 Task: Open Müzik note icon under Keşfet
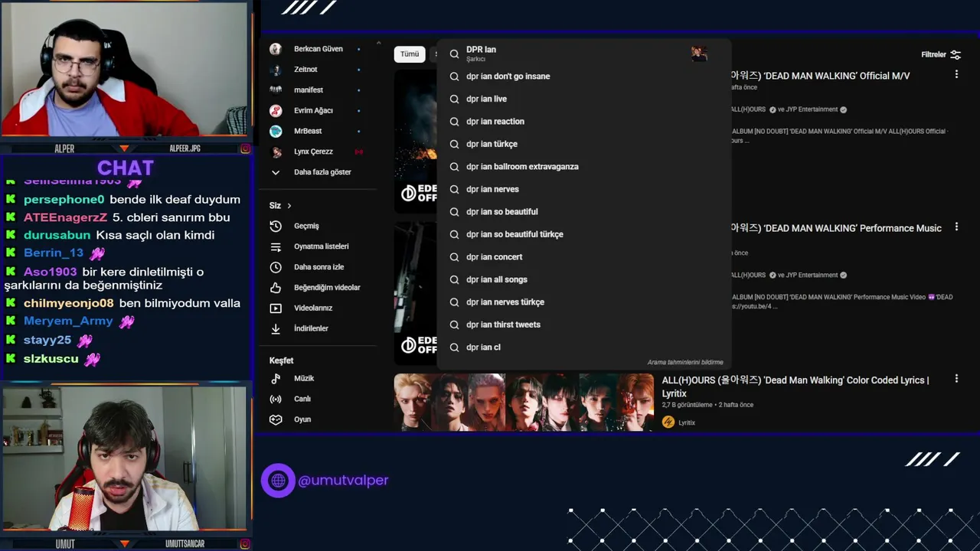[276, 378]
